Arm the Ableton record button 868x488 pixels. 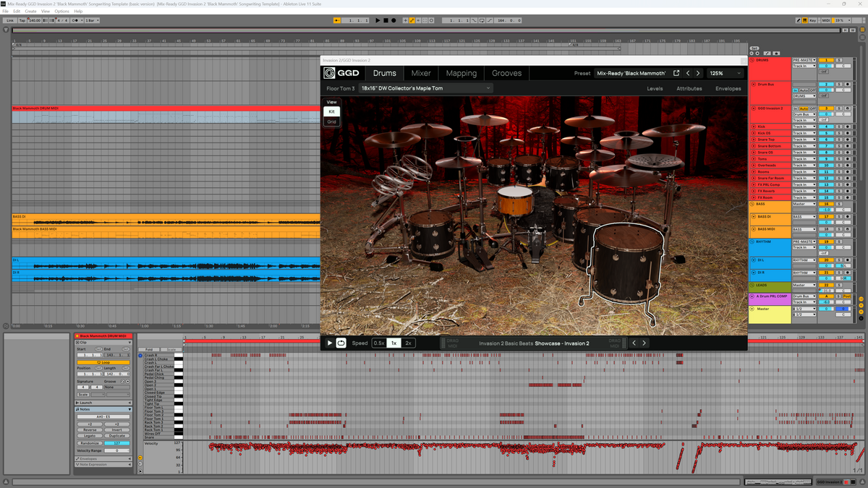click(x=393, y=20)
